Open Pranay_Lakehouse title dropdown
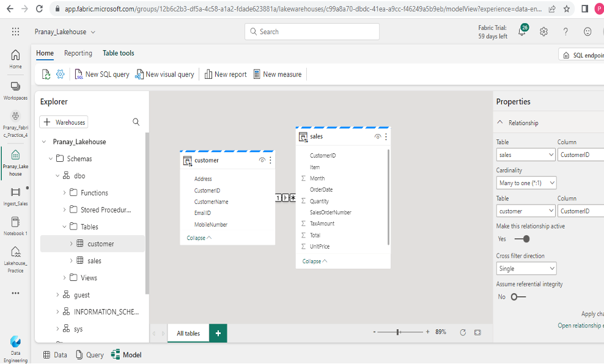Screen dimensions: 604x364 pyautogui.click(x=93, y=32)
